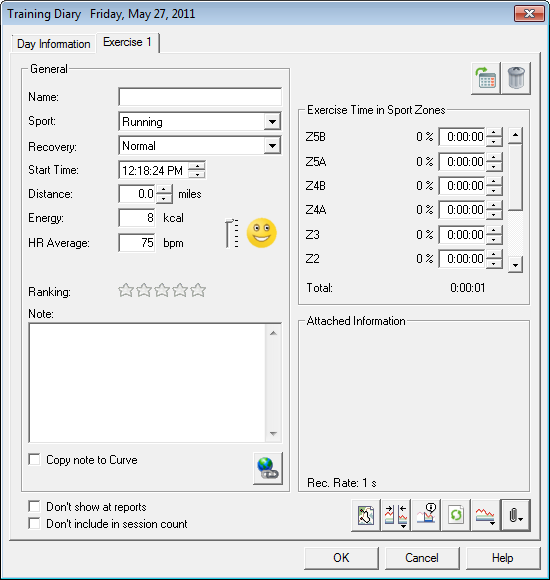Click the green refresh page icon
The height and width of the screenshot is (580, 550).
(456, 515)
